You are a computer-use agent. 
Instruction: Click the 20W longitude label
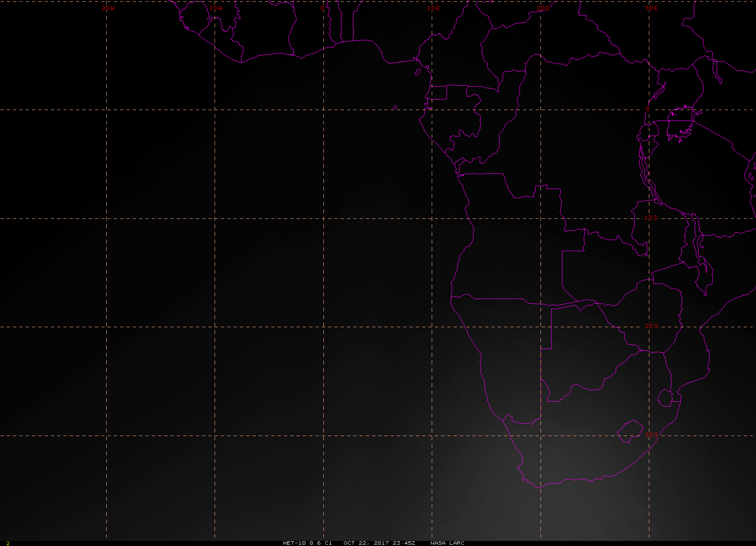108,8
